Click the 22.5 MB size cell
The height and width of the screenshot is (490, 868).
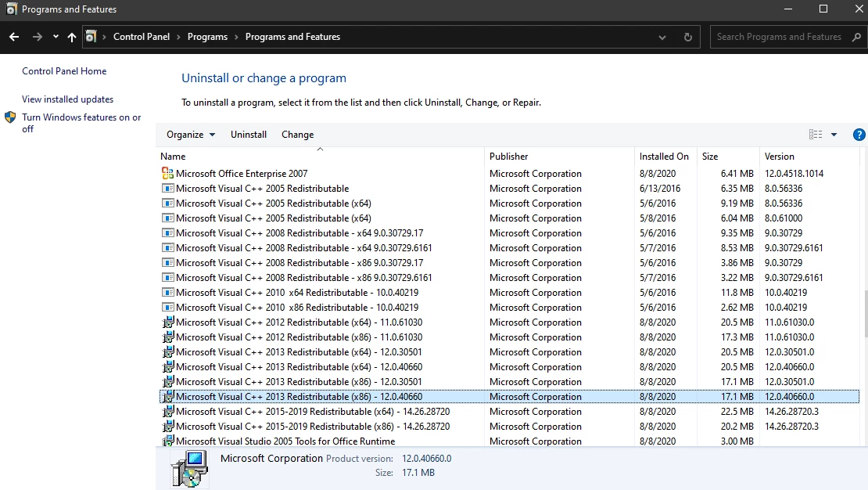click(x=737, y=412)
